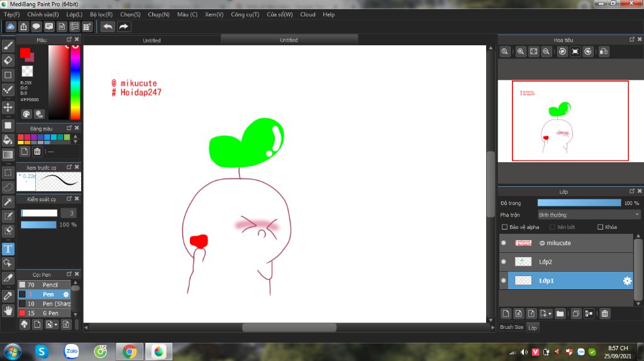
Task: Toggle Bảo vệ alpha checkbox
Action: click(x=505, y=226)
